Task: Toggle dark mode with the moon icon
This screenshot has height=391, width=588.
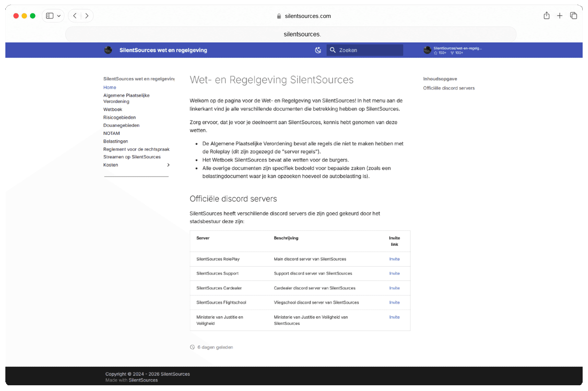Action: pos(318,50)
